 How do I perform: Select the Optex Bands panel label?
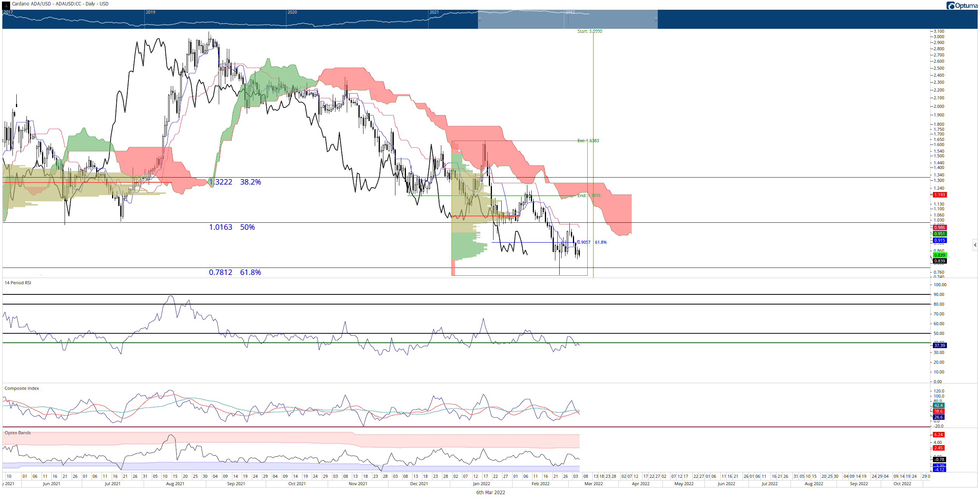click(18, 433)
